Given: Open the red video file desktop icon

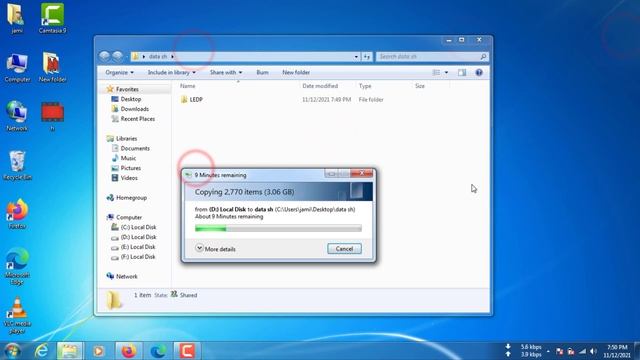Looking at the screenshot, I should (x=52, y=116).
